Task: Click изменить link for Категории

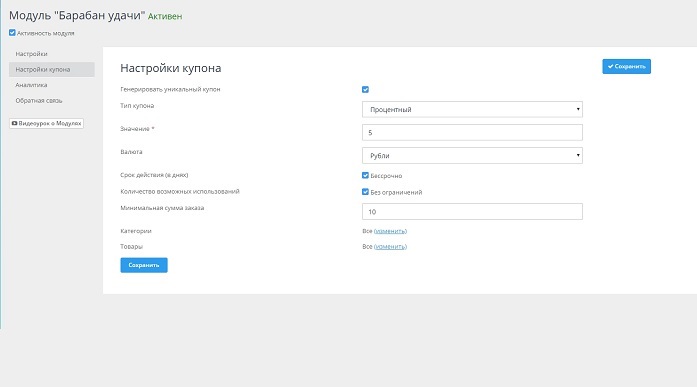Action: point(390,231)
